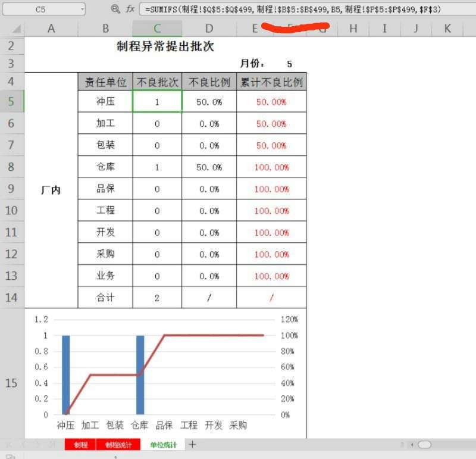Screen dimensions: 476x459
Task: Expand the Name Box dropdown arrow
Action: (x=82, y=10)
